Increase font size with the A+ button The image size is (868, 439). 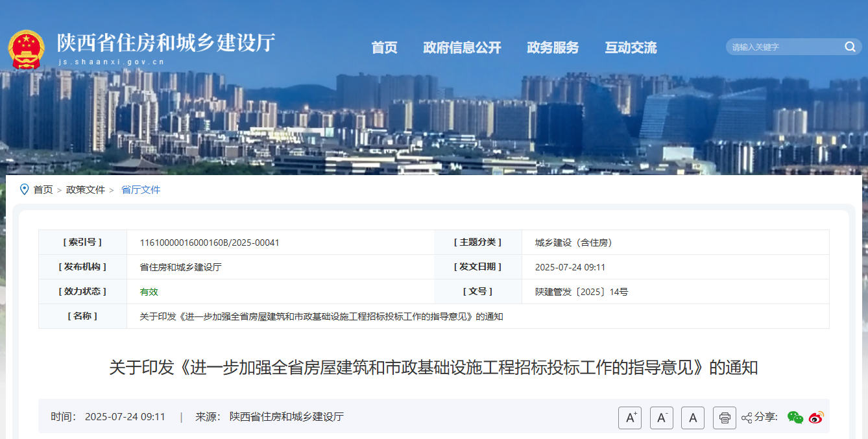[x=631, y=418]
